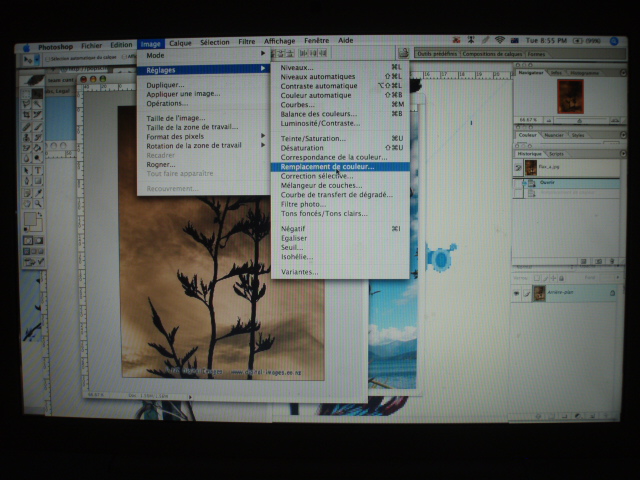The image size is (640, 480).
Task: Select the History Brush tool
Action: tap(38, 138)
